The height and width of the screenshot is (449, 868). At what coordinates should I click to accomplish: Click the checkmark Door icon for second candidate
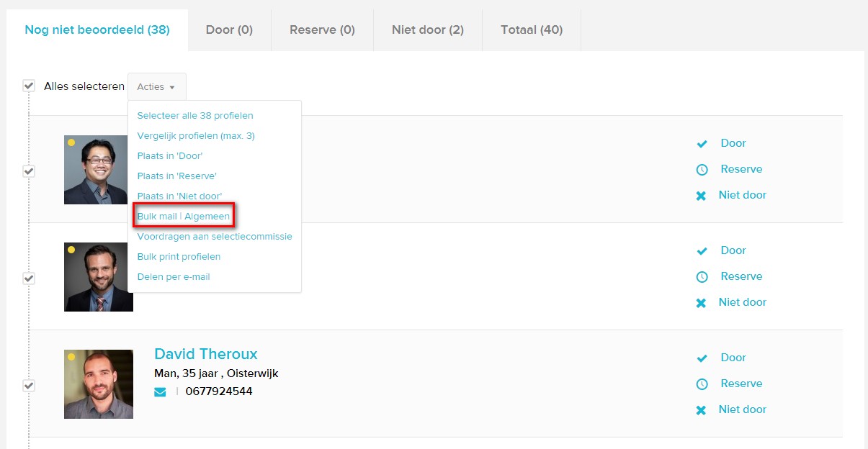702,251
